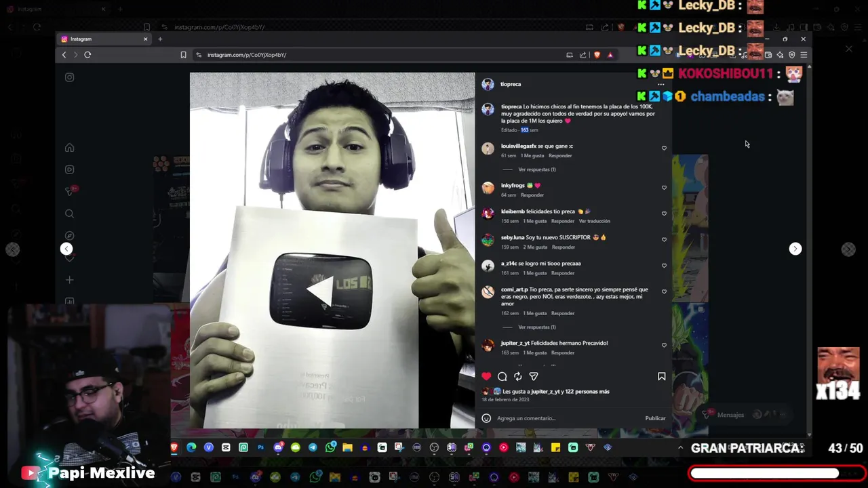Image resolution: width=868 pixels, height=488 pixels.
Task: Open the Instagram sidebar search icon
Action: tap(69, 213)
